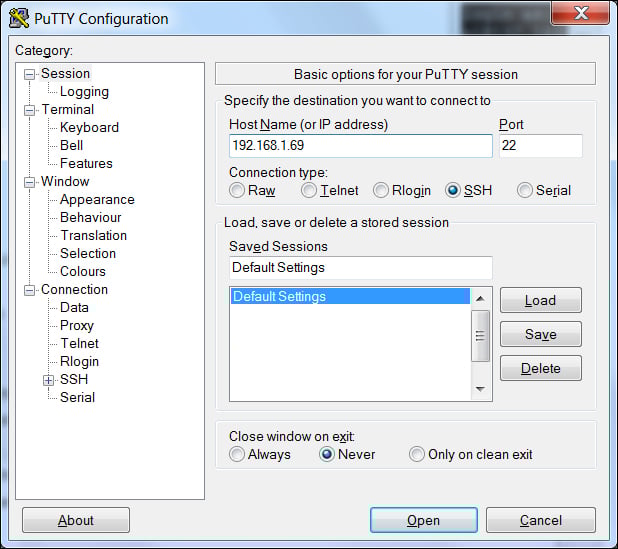Select Proxy in the category tree

tap(77, 325)
